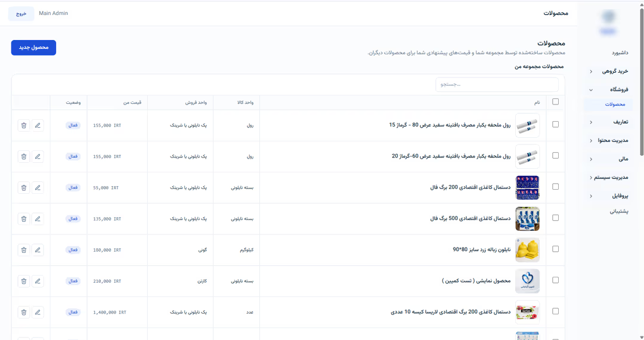Click the واحد فروش column header
Viewport: 644px width, 340px height.
pos(196,102)
